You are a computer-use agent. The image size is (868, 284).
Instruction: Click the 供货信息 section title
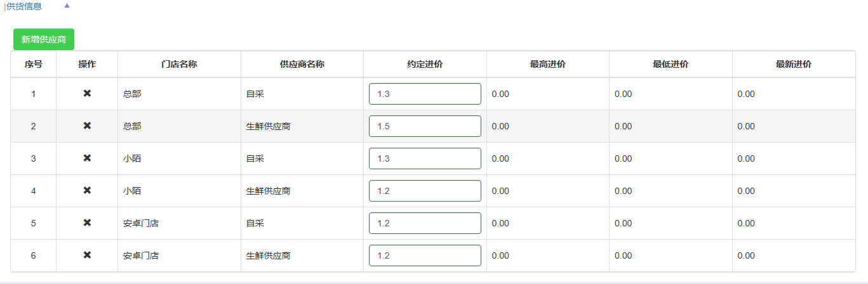point(24,6)
